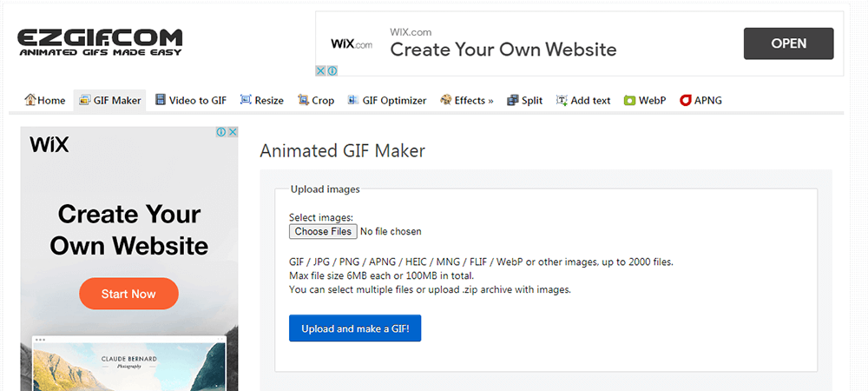
Task: Click the Add text icon
Action: click(562, 100)
